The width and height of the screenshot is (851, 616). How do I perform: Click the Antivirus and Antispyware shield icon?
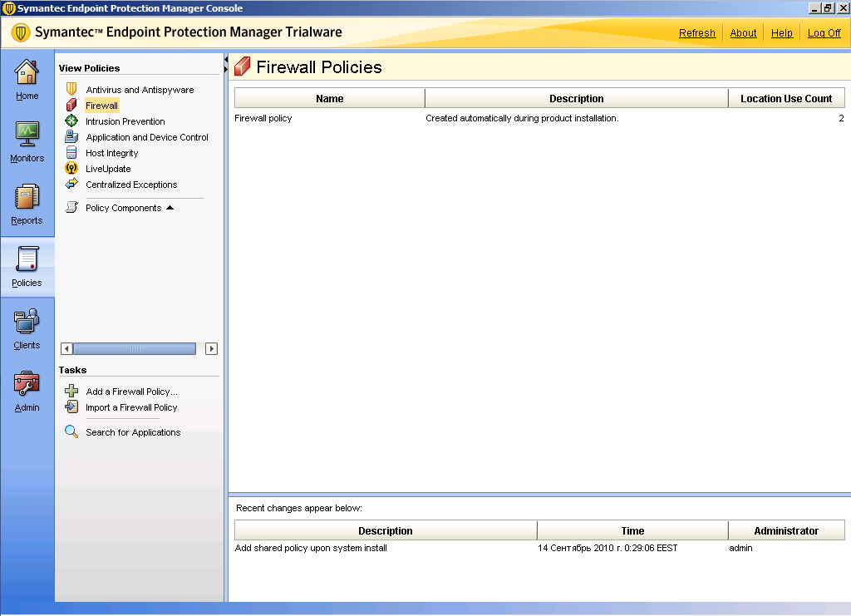click(71, 89)
